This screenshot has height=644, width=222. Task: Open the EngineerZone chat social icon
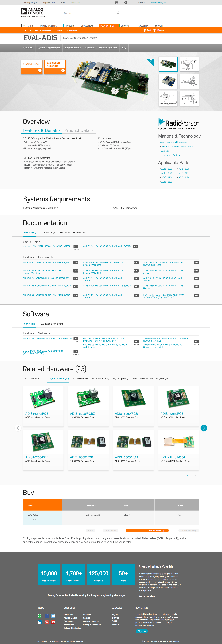click(x=39, y=616)
